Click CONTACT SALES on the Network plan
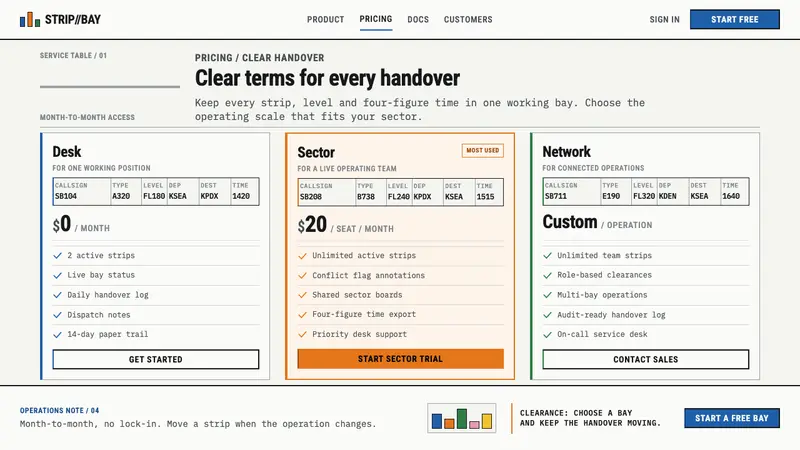Image resolution: width=800 pixels, height=450 pixels. coord(645,359)
